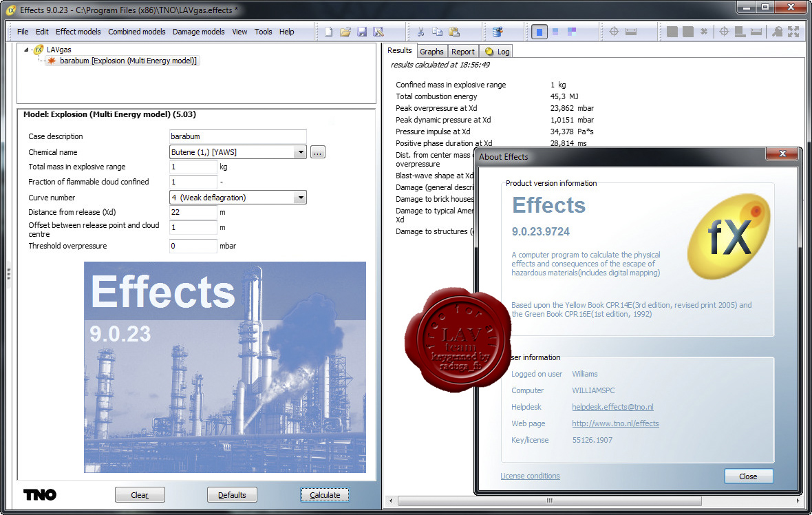
Task: Open the Combined models menu
Action: pos(137,32)
